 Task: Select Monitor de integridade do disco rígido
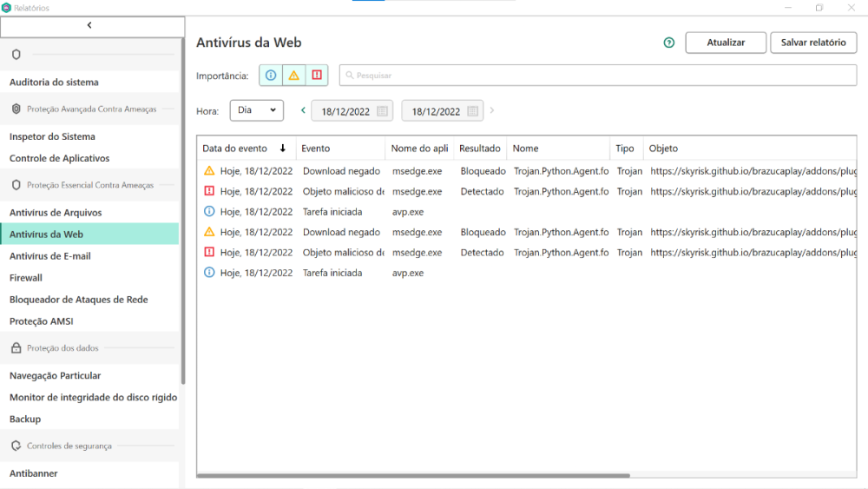[x=93, y=397]
